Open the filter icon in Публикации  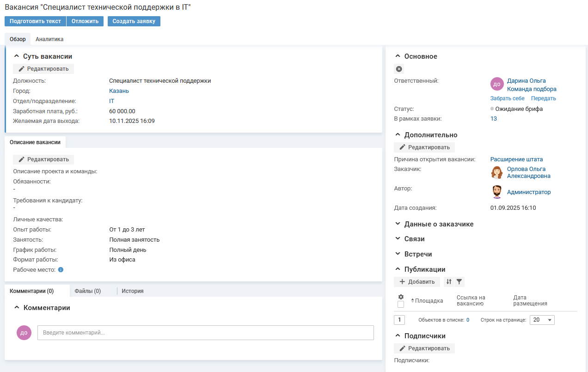(459, 281)
